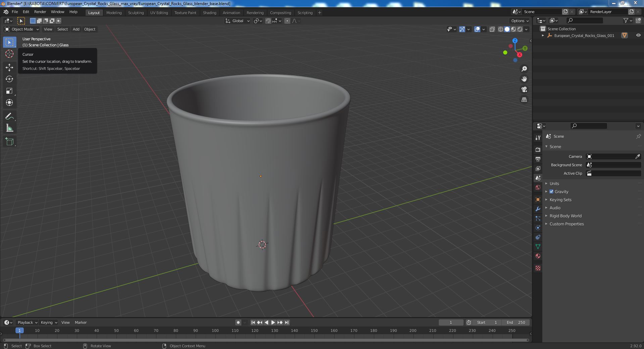Select the Rotate tool in the toolbar
The width and height of the screenshot is (644, 349).
[9, 79]
